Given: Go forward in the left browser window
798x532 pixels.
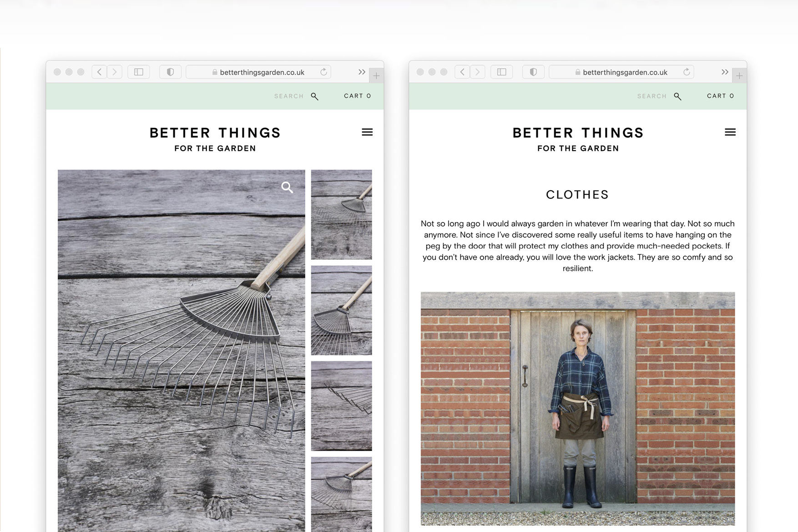Looking at the screenshot, I should 115,72.
